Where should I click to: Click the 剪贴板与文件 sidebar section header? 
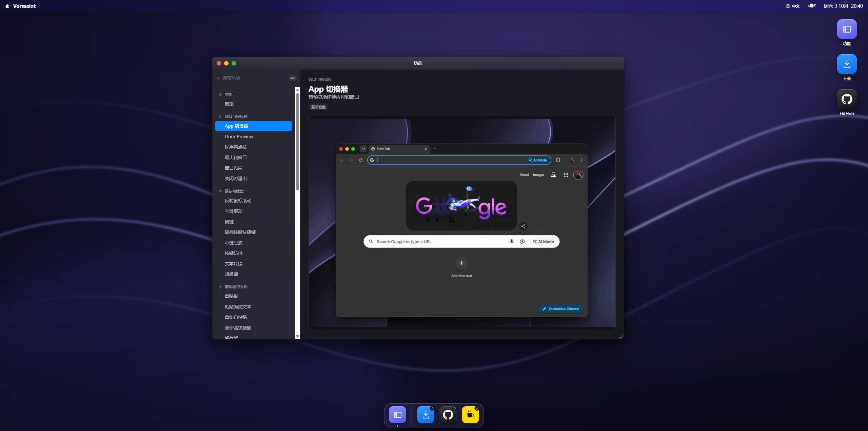tap(236, 287)
